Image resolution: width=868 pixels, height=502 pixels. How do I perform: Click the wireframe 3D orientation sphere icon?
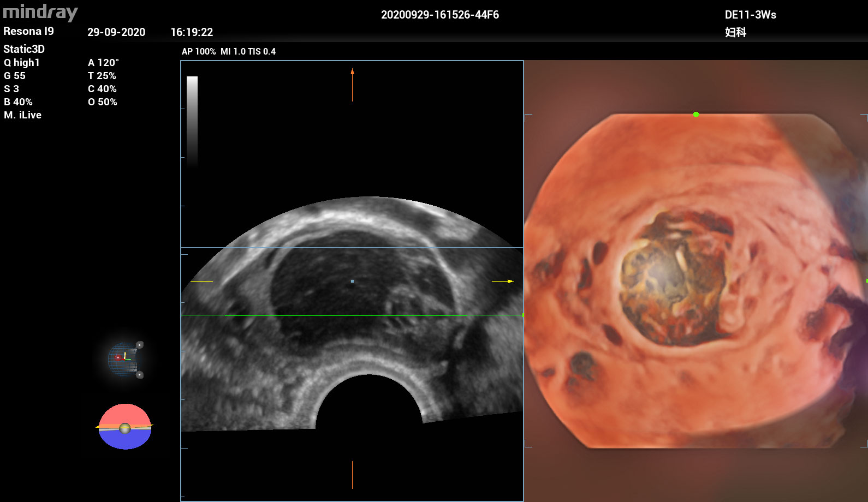(x=123, y=359)
